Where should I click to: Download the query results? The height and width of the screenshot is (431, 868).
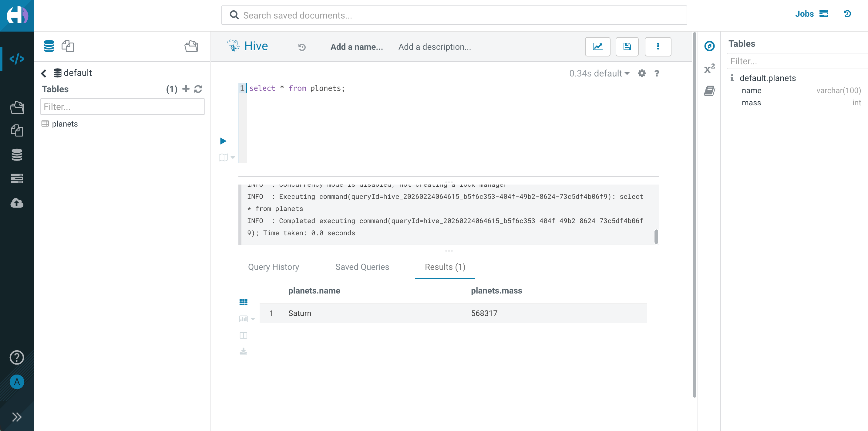pos(243,351)
